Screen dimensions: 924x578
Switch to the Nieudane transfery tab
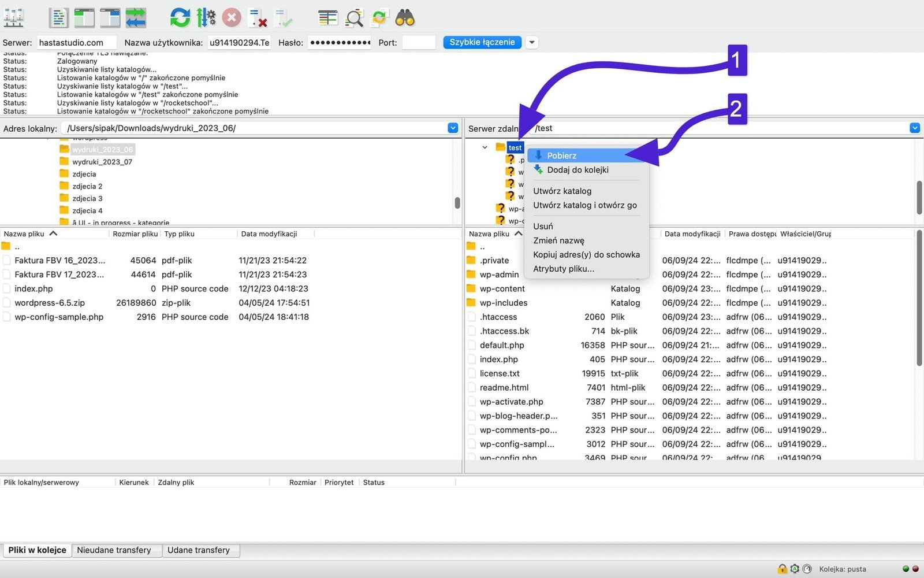pos(114,550)
